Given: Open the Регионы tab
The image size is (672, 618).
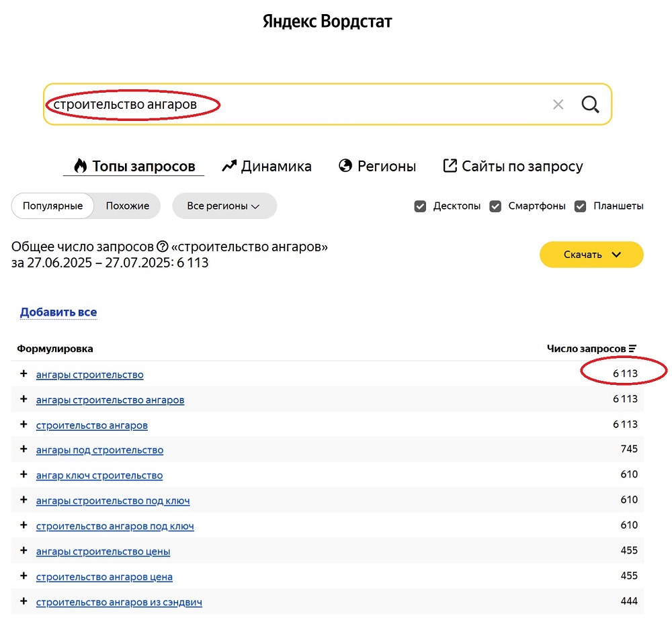Looking at the screenshot, I should pos(377,166).
